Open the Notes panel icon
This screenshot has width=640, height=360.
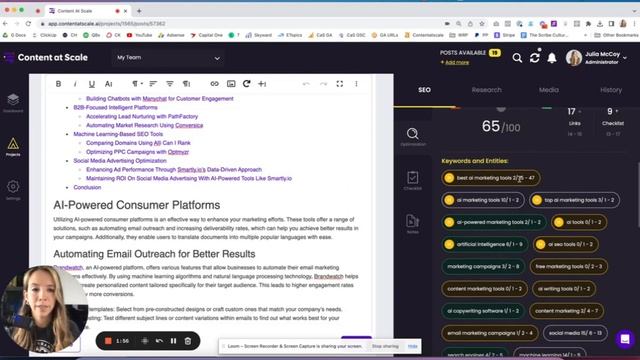(413, 224)
